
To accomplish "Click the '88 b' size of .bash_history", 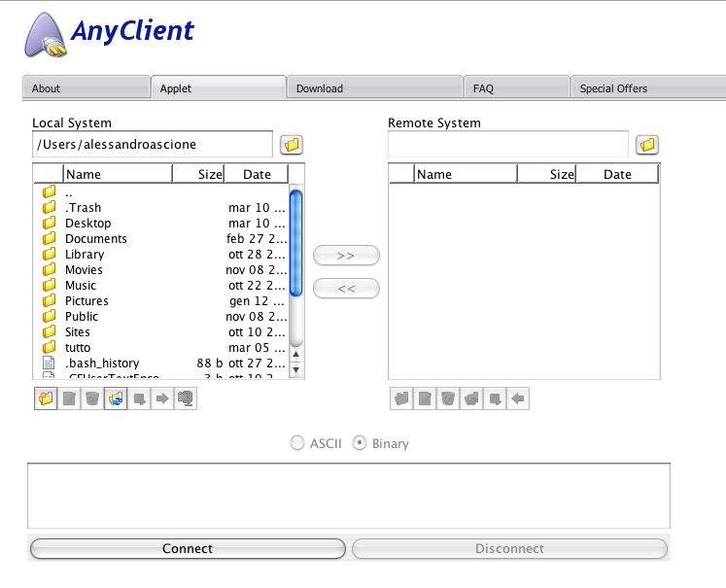I will [210, 363].
